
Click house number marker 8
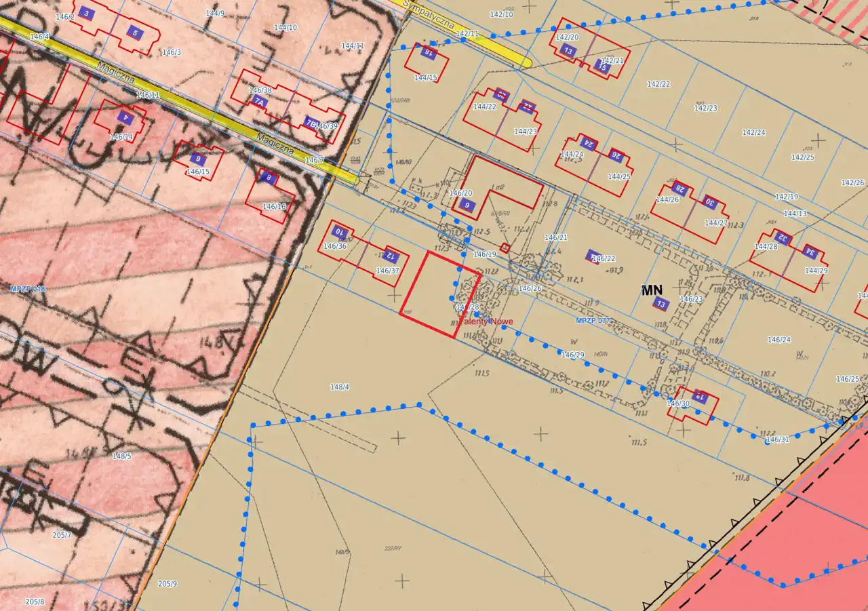[x=269, y=179]
